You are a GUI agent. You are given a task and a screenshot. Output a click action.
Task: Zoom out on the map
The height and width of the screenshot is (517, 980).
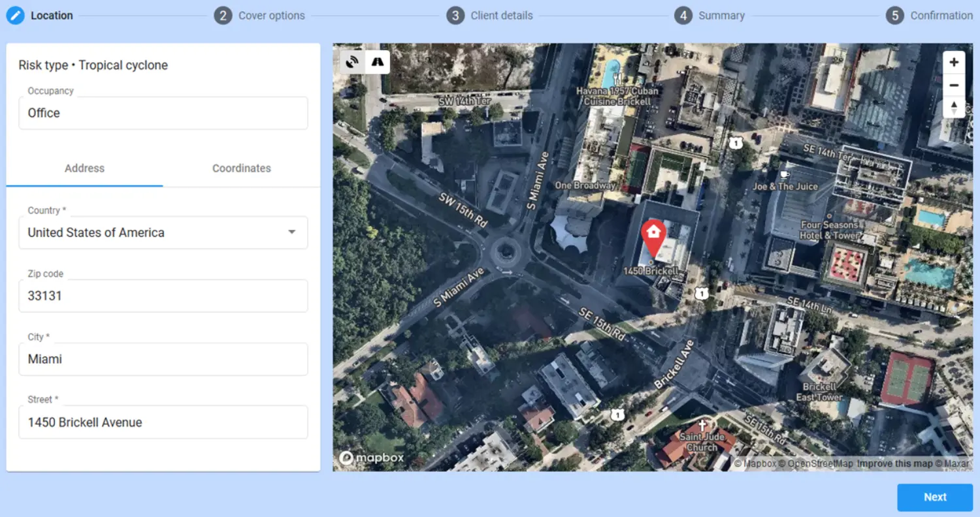954,85
